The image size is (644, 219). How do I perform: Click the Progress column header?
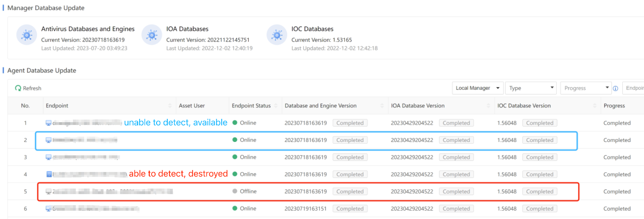click(x=614, y=106)
